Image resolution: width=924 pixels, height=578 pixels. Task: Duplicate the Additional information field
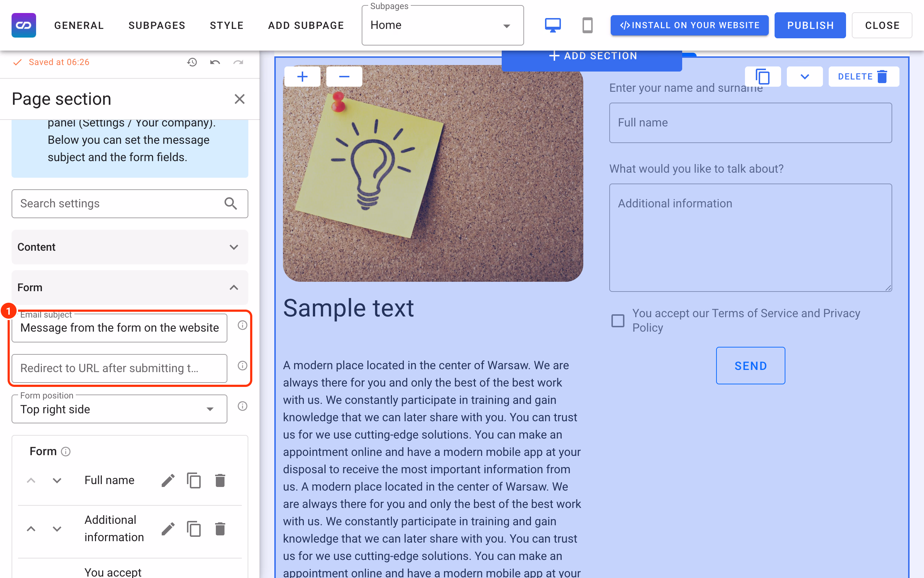[x=194, y=529]
